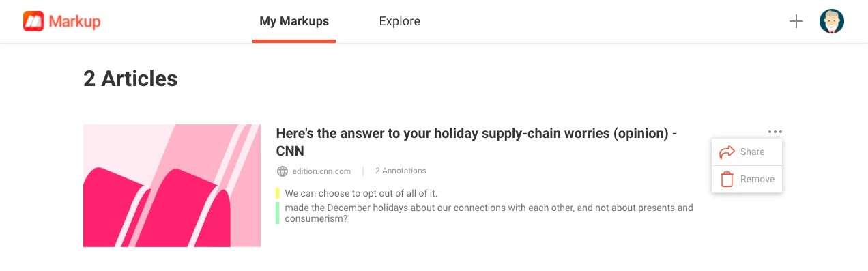Select the "made the December holidays" annotation text

tap(489, 213)
